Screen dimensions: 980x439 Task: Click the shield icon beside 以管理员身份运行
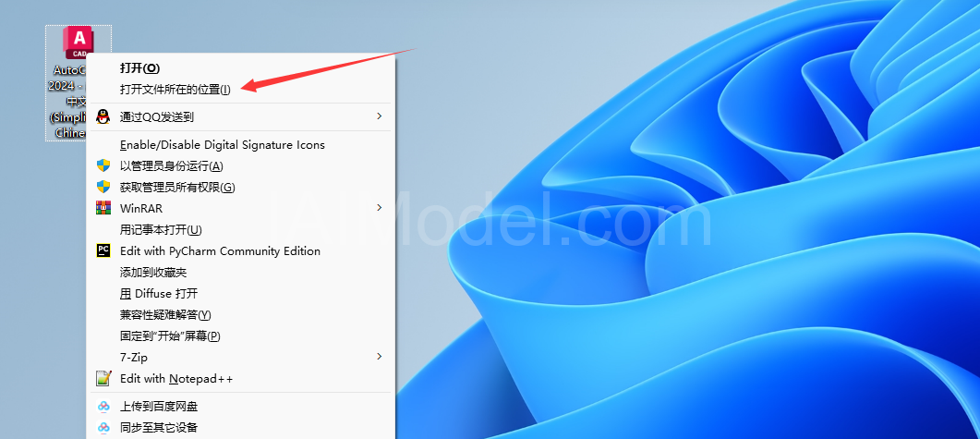point(103,165)
